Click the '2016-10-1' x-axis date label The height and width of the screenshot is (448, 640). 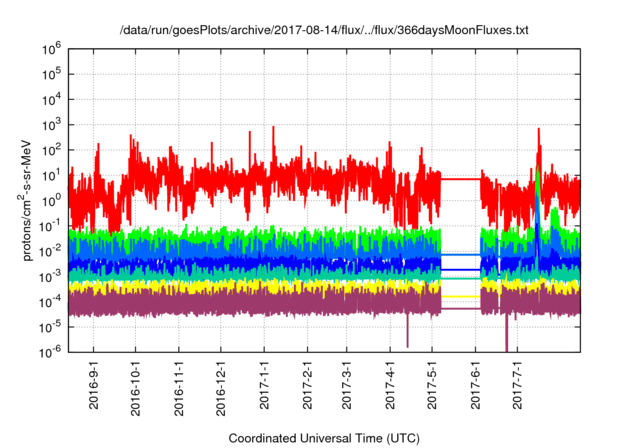click(136, 387)
